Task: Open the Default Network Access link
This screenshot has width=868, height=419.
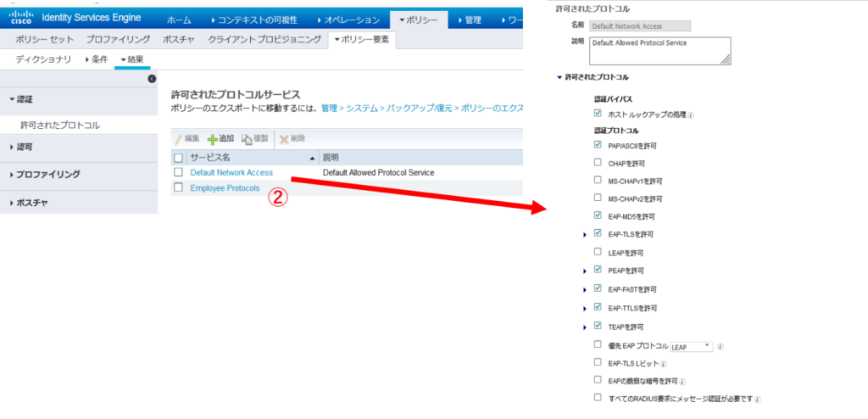Action: [x=231, y=172]
